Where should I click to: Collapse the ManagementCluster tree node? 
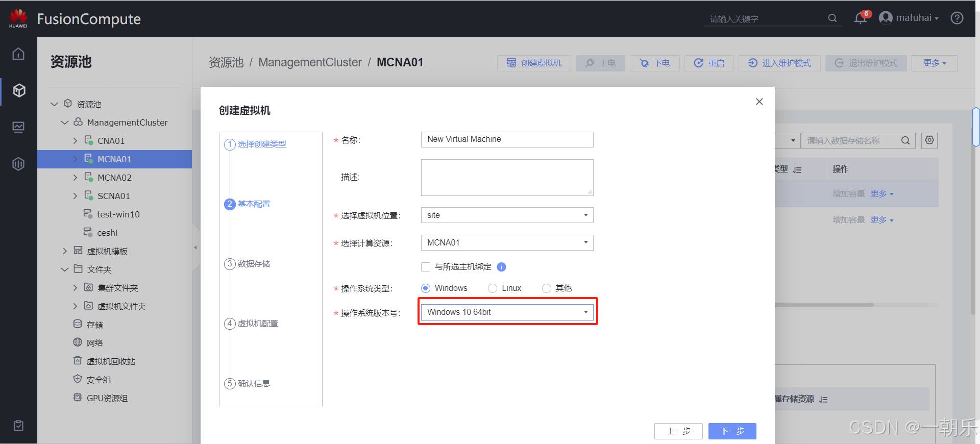(x=65, y=122)
